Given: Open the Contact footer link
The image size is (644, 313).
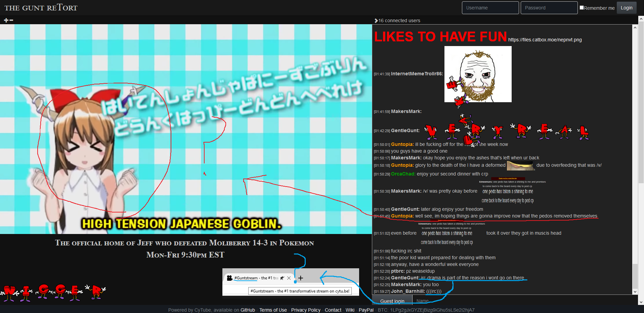Looking at the screenshot, I should [x=333, y=310].
